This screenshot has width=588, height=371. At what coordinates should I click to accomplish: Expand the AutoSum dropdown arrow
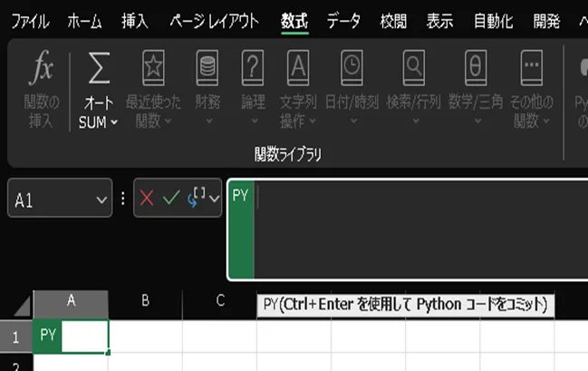pyautogui.click(x=114, y=122)
